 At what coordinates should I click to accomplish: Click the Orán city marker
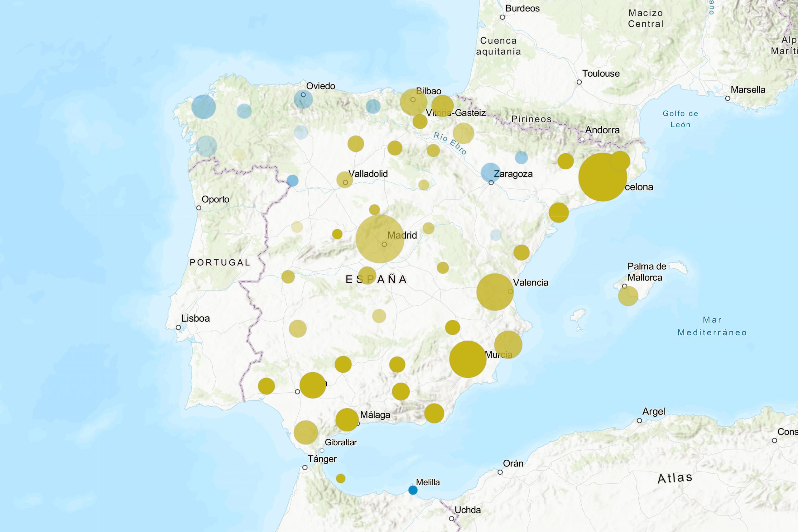click(500, 472)
